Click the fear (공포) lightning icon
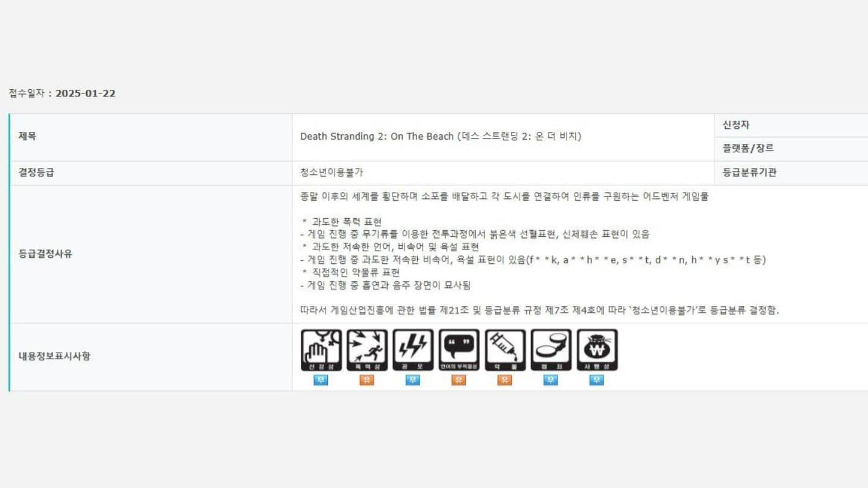 tap(413, 350)
